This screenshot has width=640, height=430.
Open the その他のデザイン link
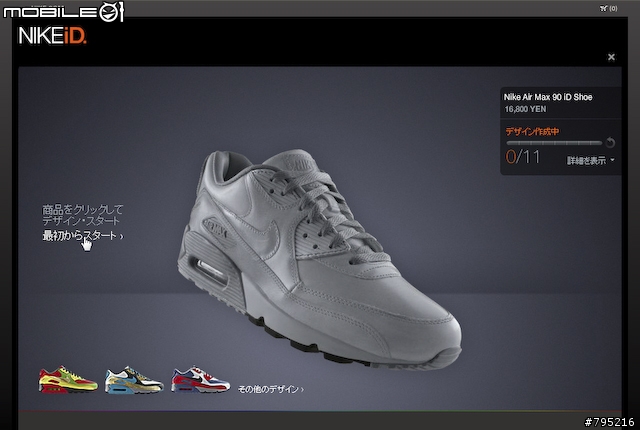click(271, 389)
